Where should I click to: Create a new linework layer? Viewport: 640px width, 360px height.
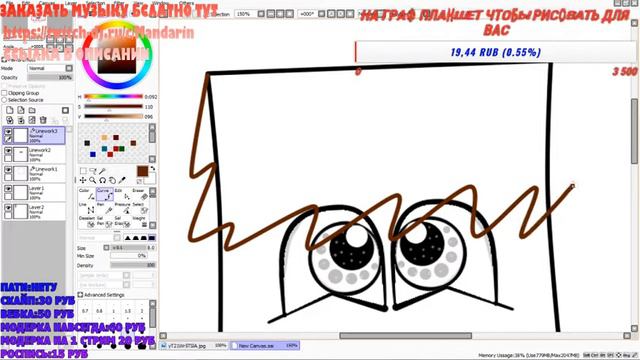pyautogui.click(x=21, y=110)
